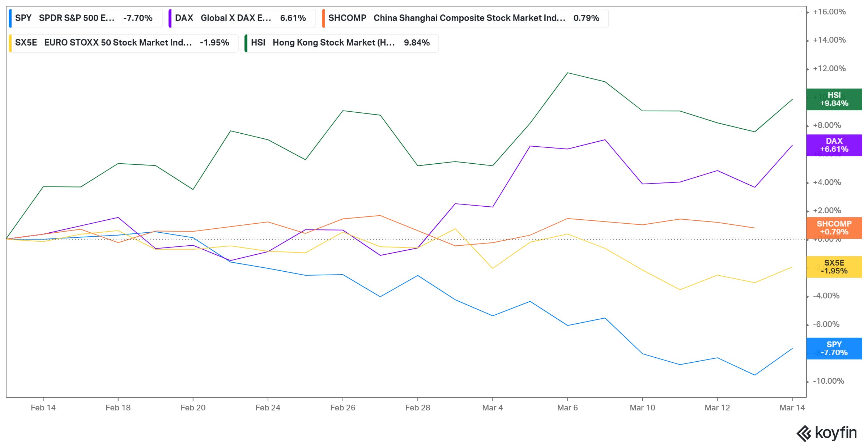Click the Feb 14 date label
Image resolution: width=868 pixels, height=448 pixels.
(43, 408)
